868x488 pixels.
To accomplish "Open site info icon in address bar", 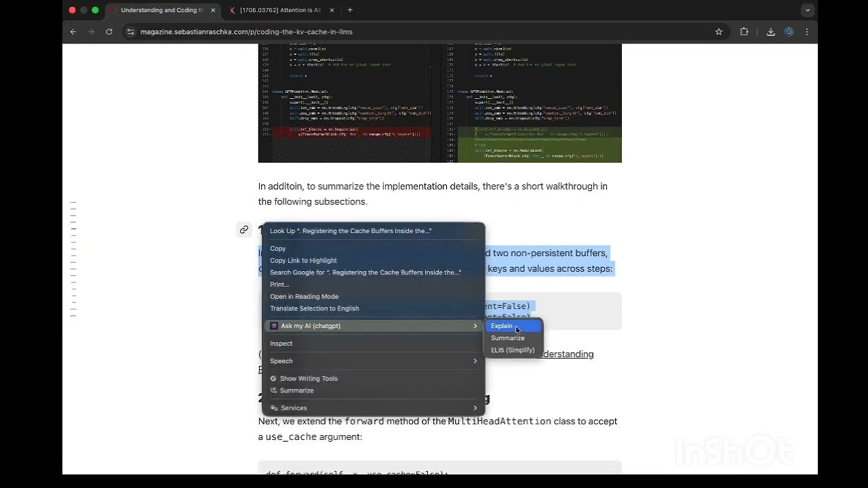I will [131, 32].
